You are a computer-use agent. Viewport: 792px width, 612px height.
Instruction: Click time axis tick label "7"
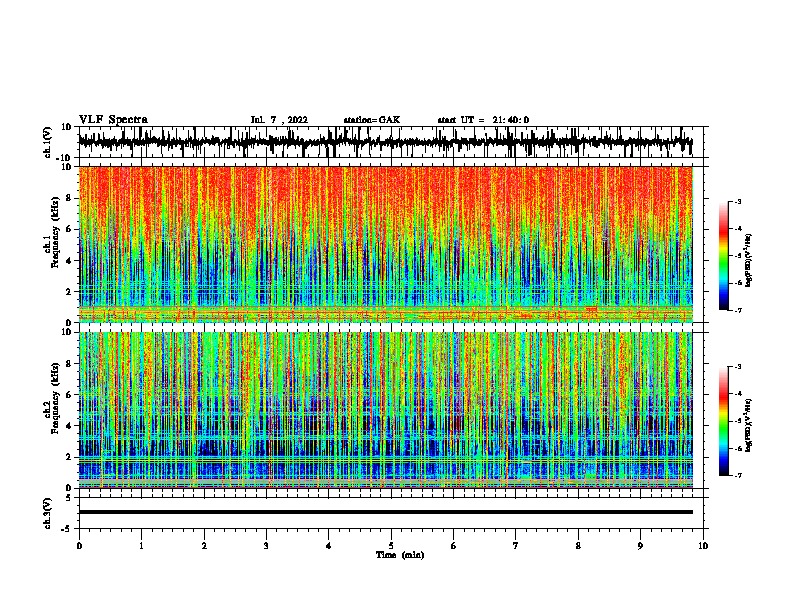516,546
